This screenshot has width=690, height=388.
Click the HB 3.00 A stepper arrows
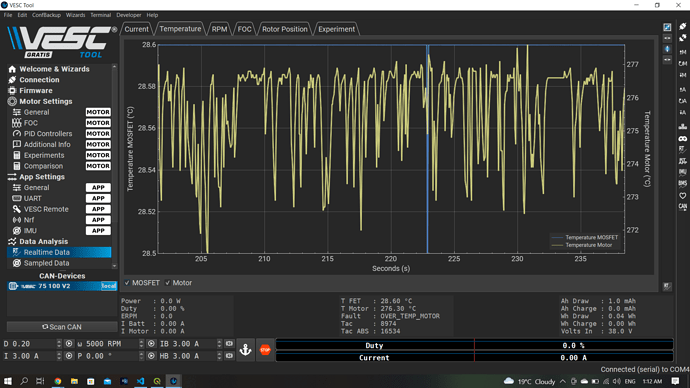tap(219, 356)
